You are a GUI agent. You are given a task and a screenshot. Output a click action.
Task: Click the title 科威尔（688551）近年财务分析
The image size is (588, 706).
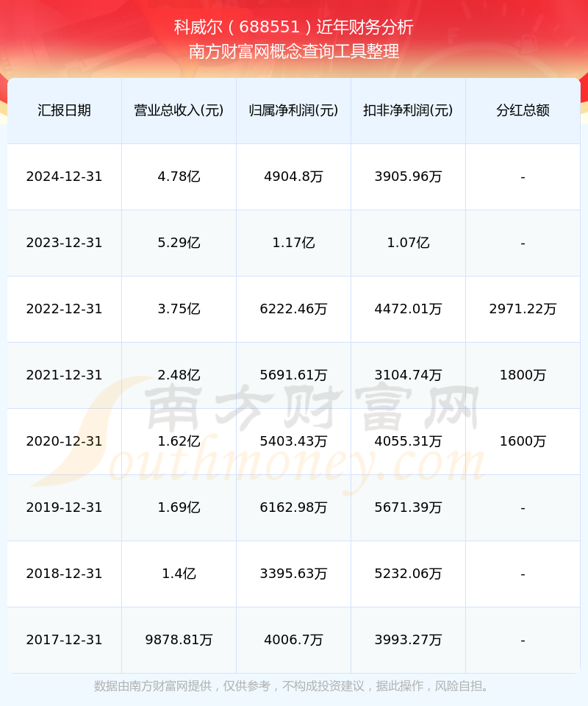coord(294,27)
